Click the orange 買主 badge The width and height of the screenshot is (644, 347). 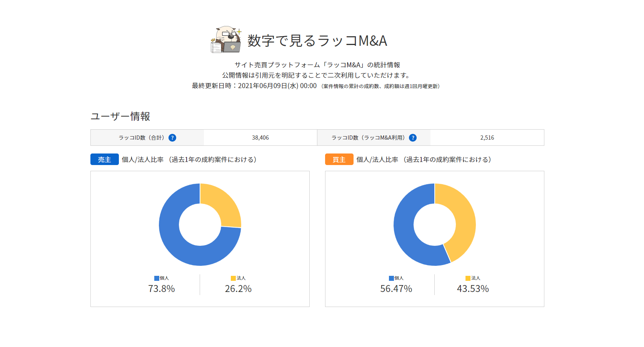(x=339, y=159)
